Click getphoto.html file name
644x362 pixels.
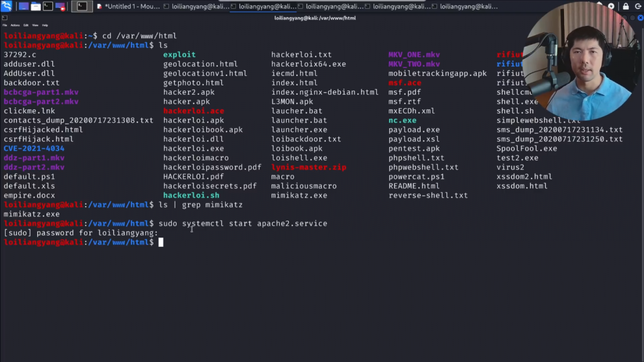194,83
